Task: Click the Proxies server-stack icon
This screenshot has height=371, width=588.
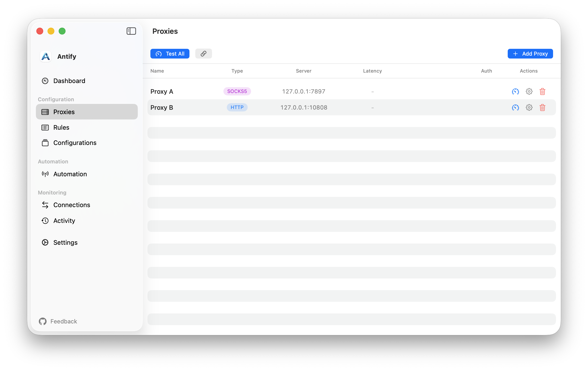Action: tap(45, 112)
